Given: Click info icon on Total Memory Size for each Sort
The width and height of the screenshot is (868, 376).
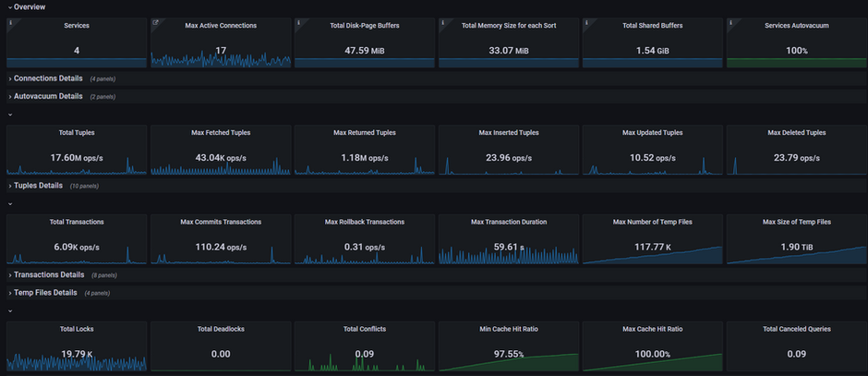Looking at the screenshot, I should coord(442,22).
